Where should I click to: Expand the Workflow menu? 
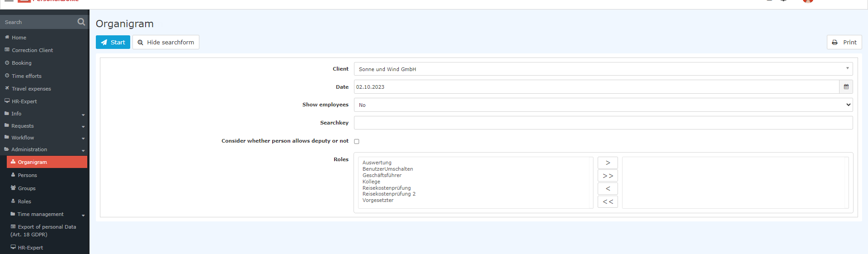tap(44, 138)
